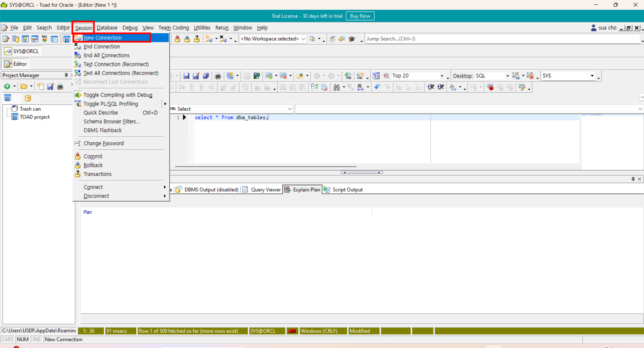
Task: Open the Database menu
Action: coord(107,28)
